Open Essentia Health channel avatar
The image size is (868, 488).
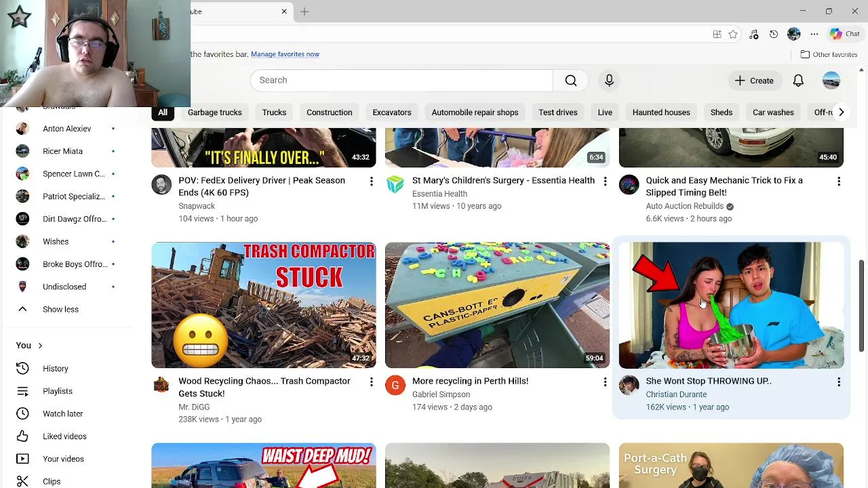click(x=395, y=184)
